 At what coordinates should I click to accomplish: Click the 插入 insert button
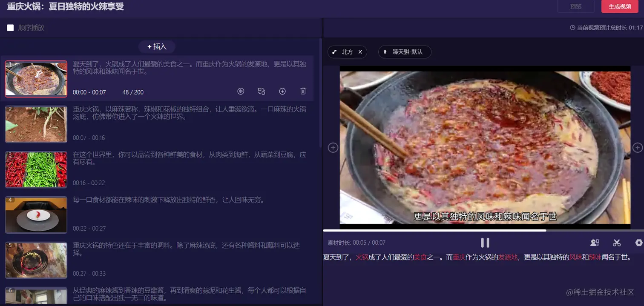[x=157, y=47]
